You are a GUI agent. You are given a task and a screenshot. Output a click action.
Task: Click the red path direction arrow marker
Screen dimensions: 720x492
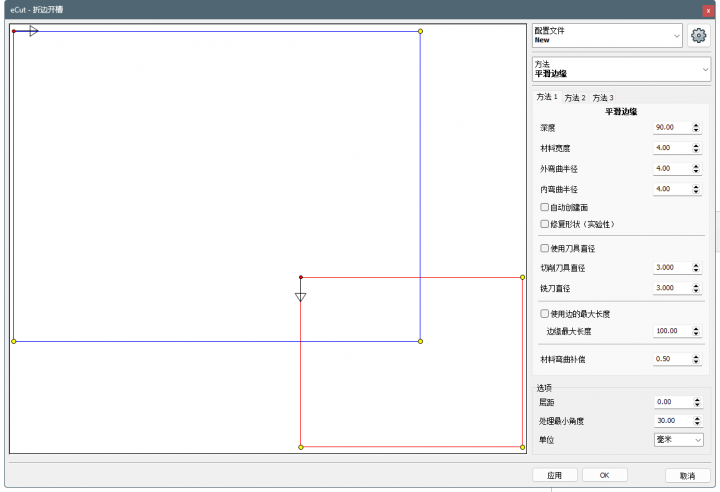[300, 297]
